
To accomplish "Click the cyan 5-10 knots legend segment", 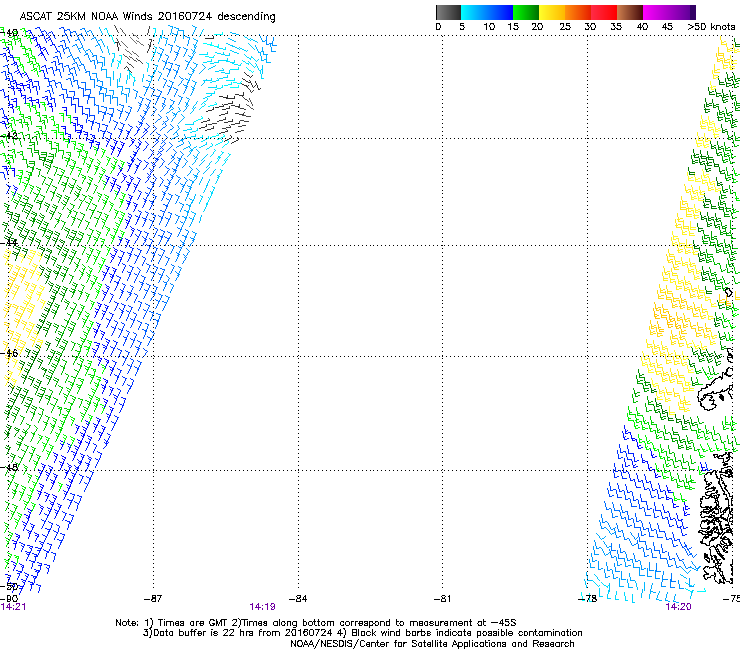I will point(473,12).
